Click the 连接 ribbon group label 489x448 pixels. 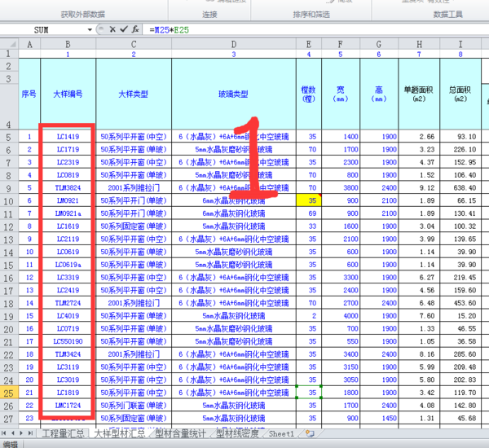pos(209,14)
